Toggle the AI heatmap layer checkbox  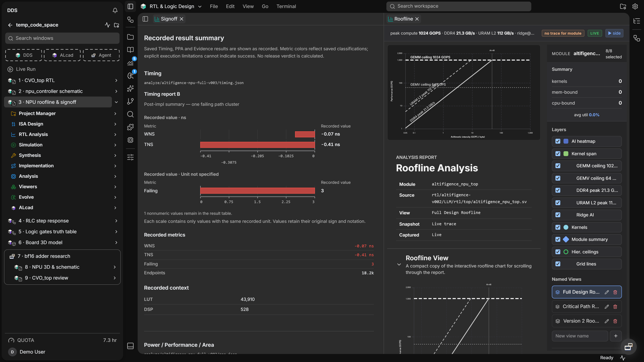(x=558, y=141)
